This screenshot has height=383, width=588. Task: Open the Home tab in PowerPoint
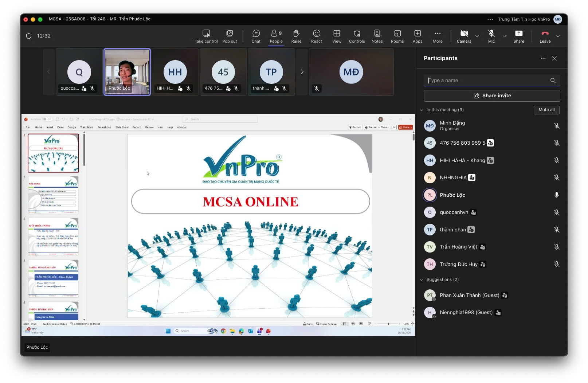tap(39, 128)
